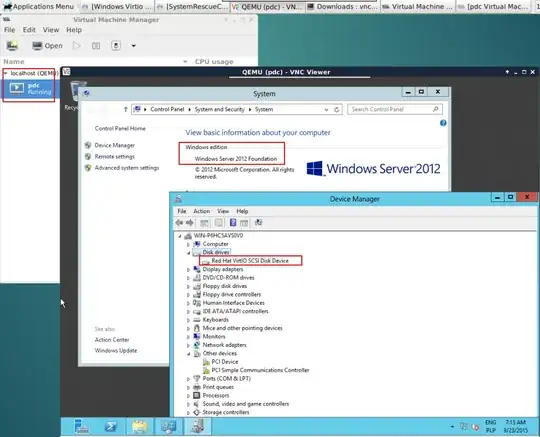Viewport: 540px width, 437px height.
Task: Open the View menu in Device Manager
Action: (x=223, y=211)
